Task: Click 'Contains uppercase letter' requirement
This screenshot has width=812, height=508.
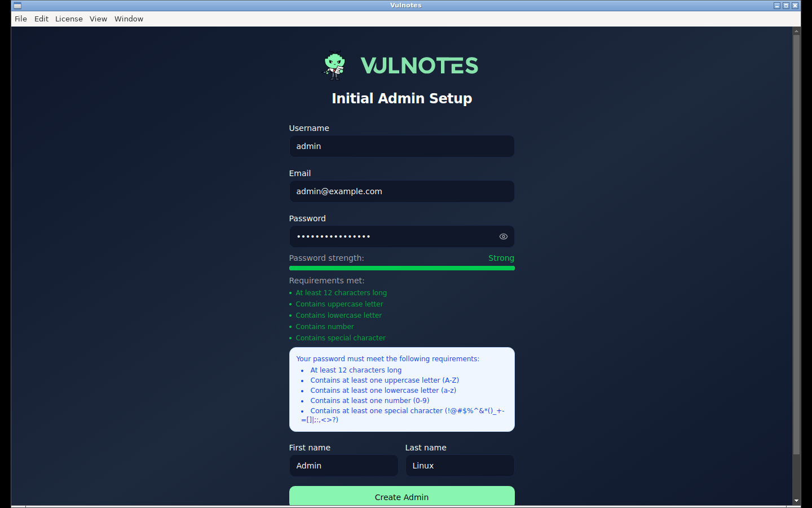Action: 339,304
